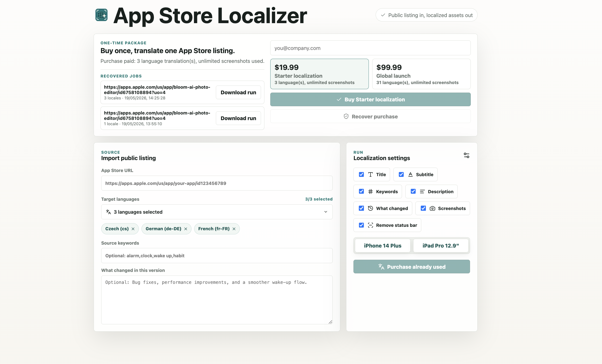This screenshot has width=602, height=364.
Task: Select the $19.99 Starter localization plan
Action: [319, 74]
